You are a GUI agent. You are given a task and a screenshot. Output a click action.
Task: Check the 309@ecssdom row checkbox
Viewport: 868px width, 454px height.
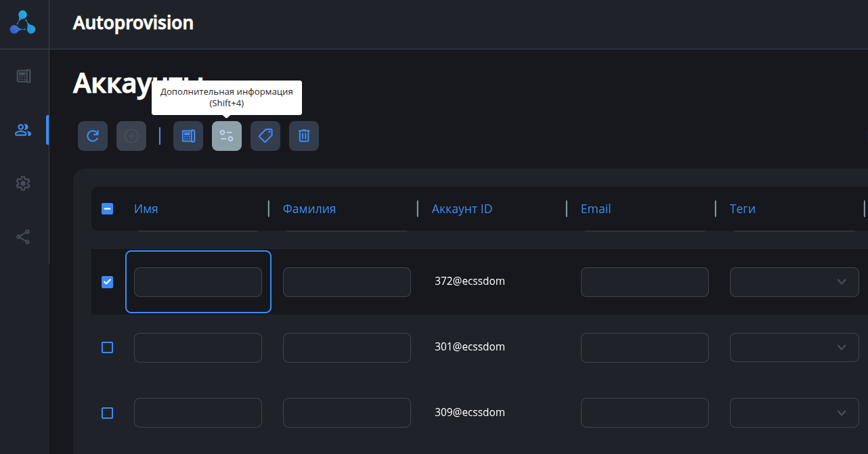[x=107, y=413]
